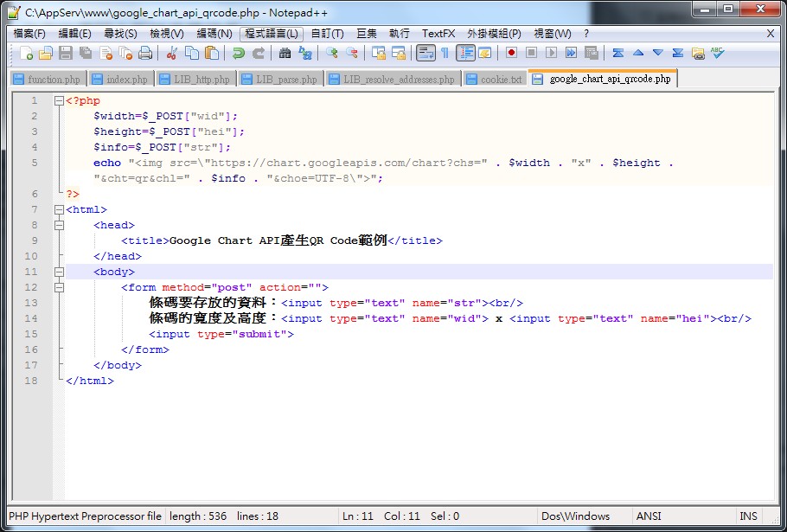This screenshot has width=787, height=532.
Task: Toggle the user defined language panel
Action: pos(485,53)
